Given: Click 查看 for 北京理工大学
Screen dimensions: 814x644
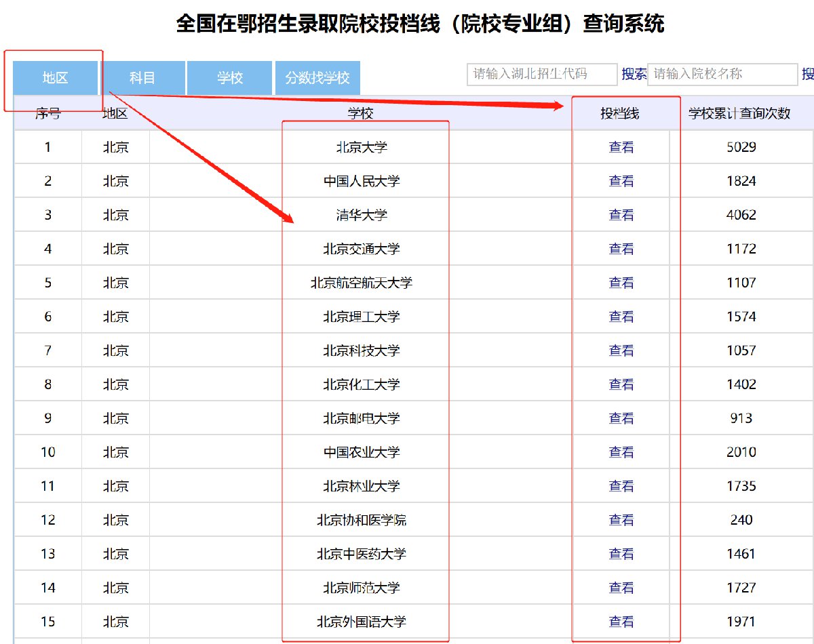Looking at the screenshot, I should (x=621, y=317).
